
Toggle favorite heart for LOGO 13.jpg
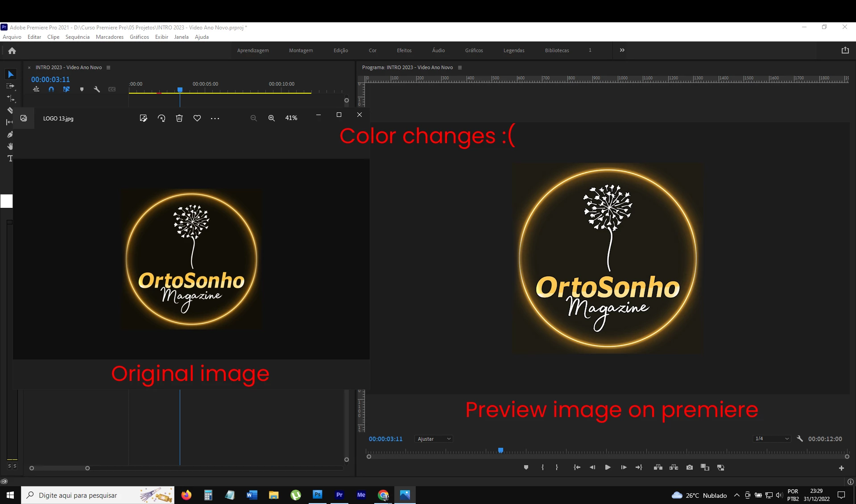point(197,118)
